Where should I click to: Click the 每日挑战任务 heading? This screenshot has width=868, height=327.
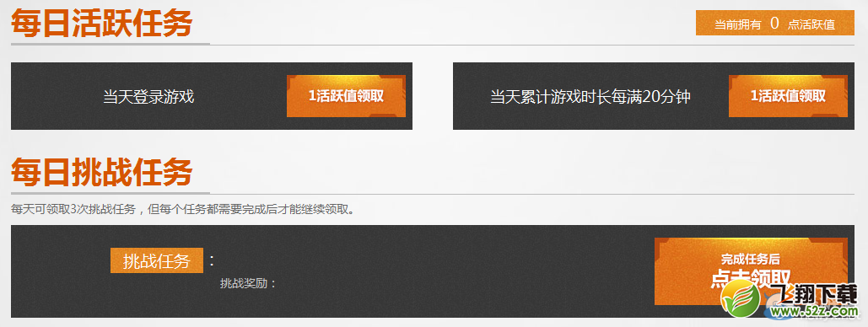point(102,173)
